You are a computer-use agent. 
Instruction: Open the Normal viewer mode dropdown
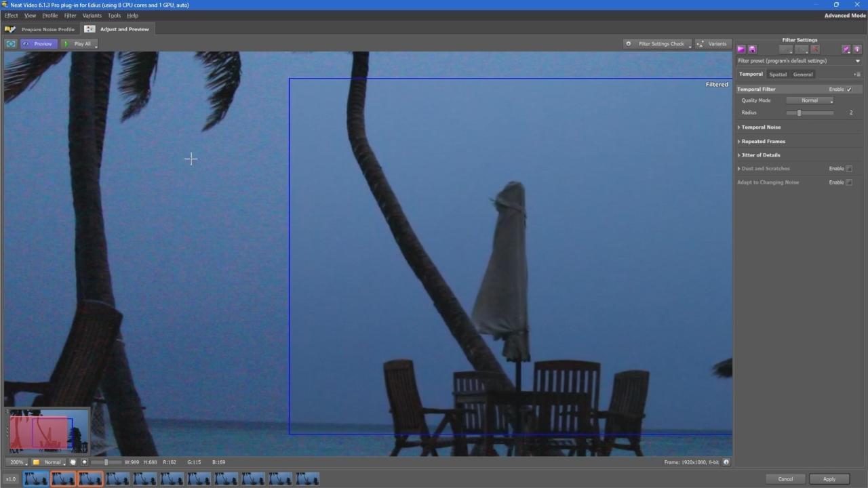pyautogui.click(x=50, y=462)
